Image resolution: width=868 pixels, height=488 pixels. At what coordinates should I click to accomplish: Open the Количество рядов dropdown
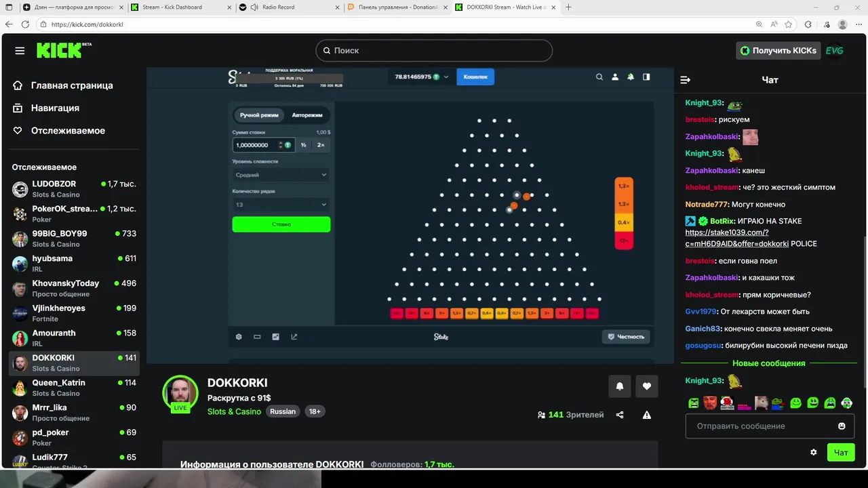(x=281, y=205)
